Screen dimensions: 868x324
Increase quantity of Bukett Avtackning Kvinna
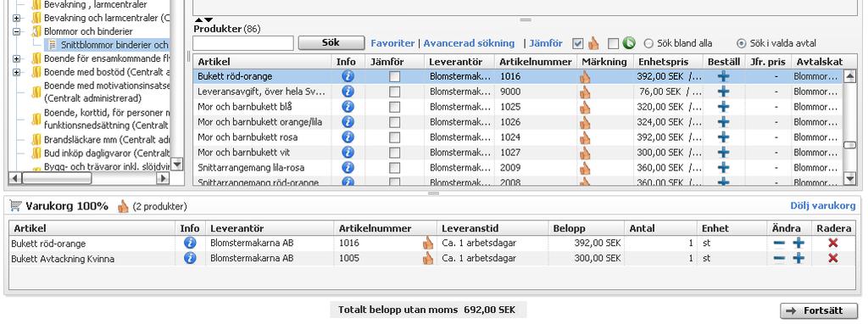coord(798,258)
